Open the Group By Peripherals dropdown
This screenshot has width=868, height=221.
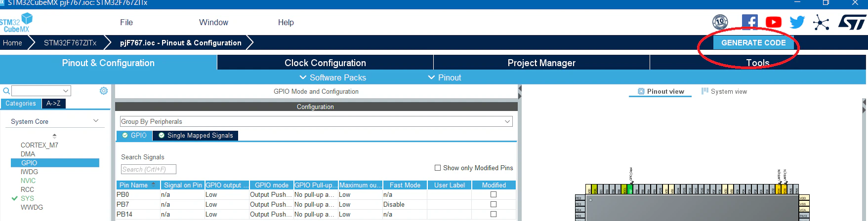click(x=316, y=121)
